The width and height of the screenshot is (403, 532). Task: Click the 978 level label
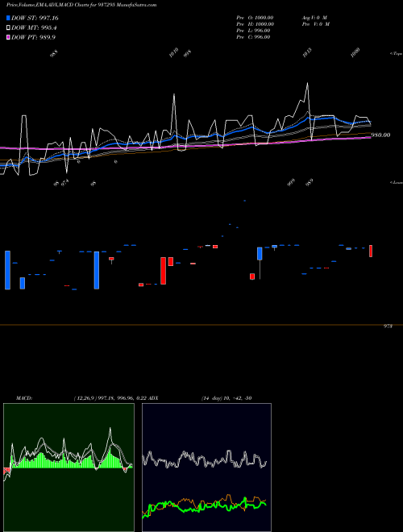pyautogui.click(x=388, y=326)
